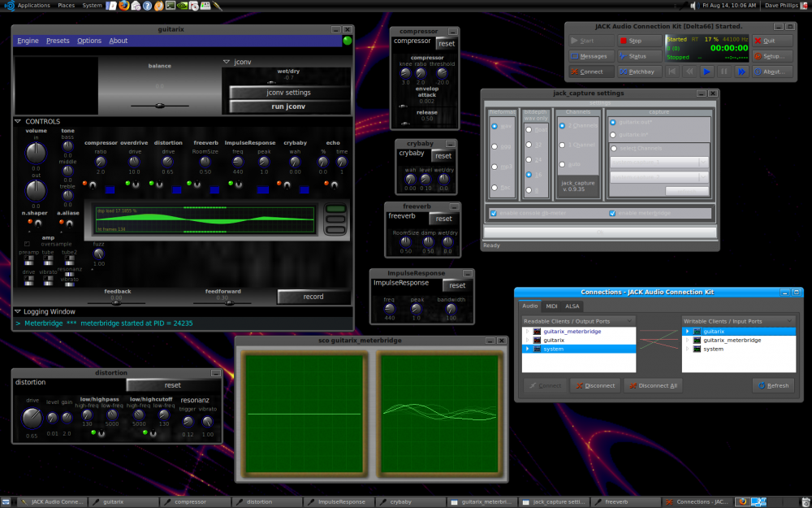Click the fuzz knob in guitarix

98,254
